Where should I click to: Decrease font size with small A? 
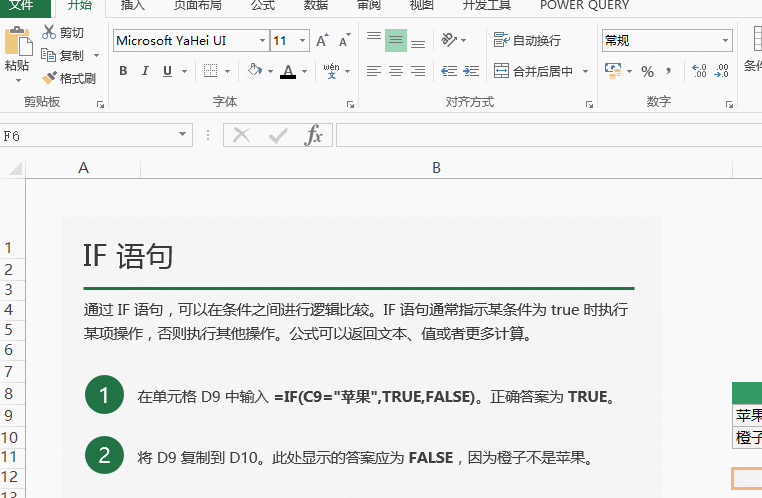pyautogui.click(x=345, y=41)
